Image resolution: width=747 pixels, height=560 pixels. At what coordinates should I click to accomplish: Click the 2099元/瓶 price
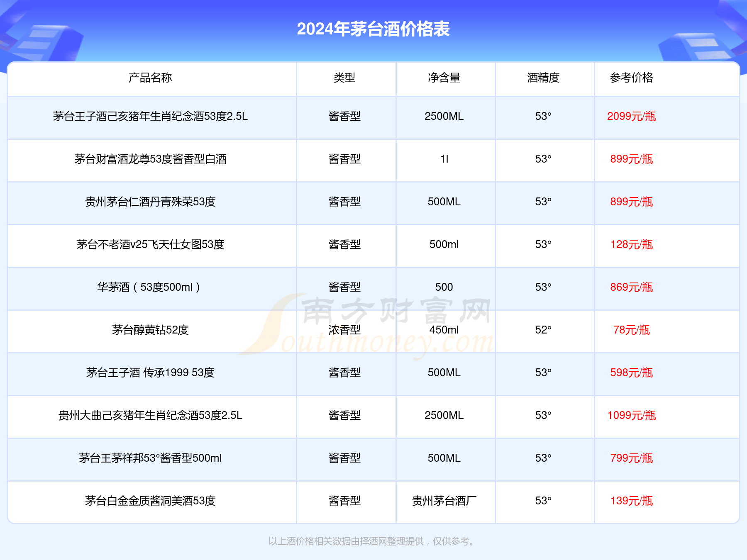(x=631, y=117)
